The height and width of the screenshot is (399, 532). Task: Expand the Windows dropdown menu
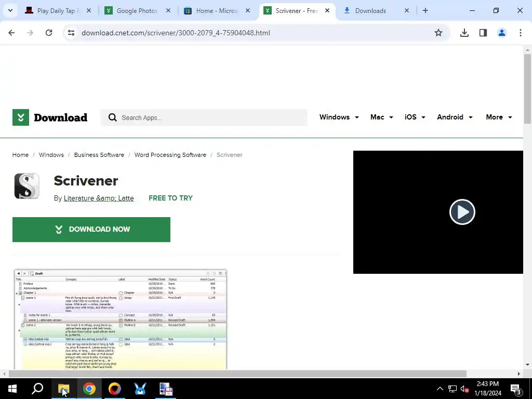pos(339,117)
